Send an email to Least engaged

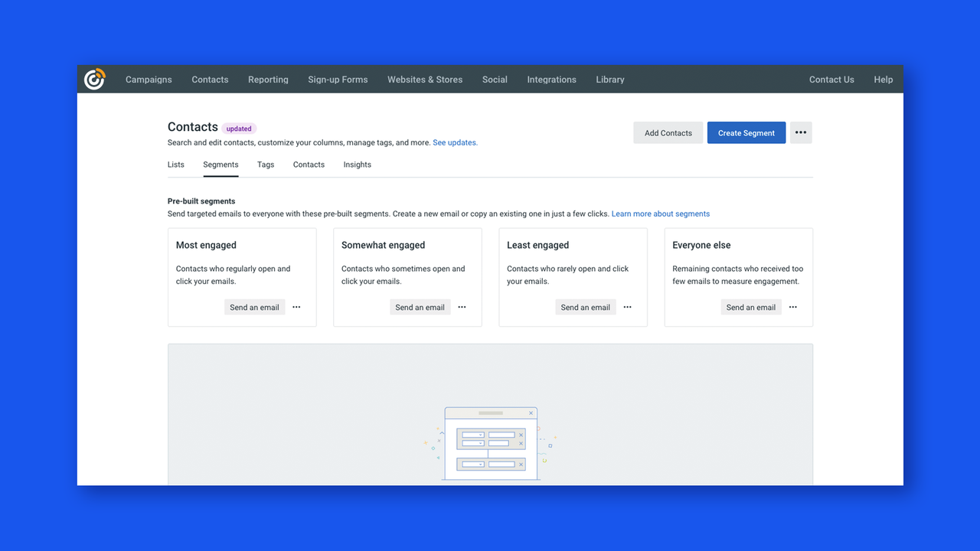pyautogui.click(x=585, y=307)
